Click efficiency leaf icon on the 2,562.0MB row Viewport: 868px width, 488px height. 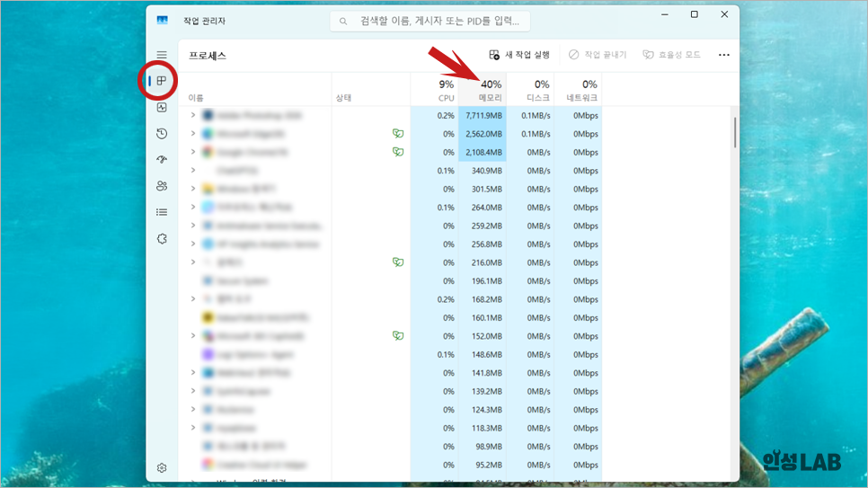[x=398, y=134]
